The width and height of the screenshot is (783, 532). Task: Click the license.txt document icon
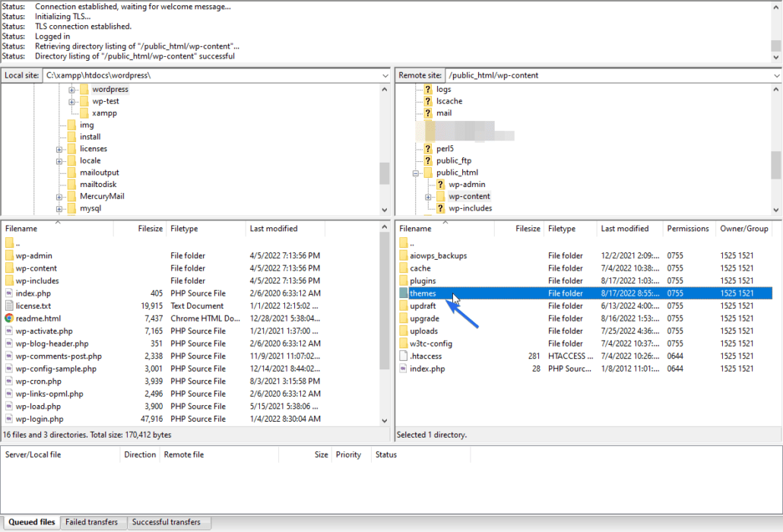pyautogui.click(x=9, y=306)
